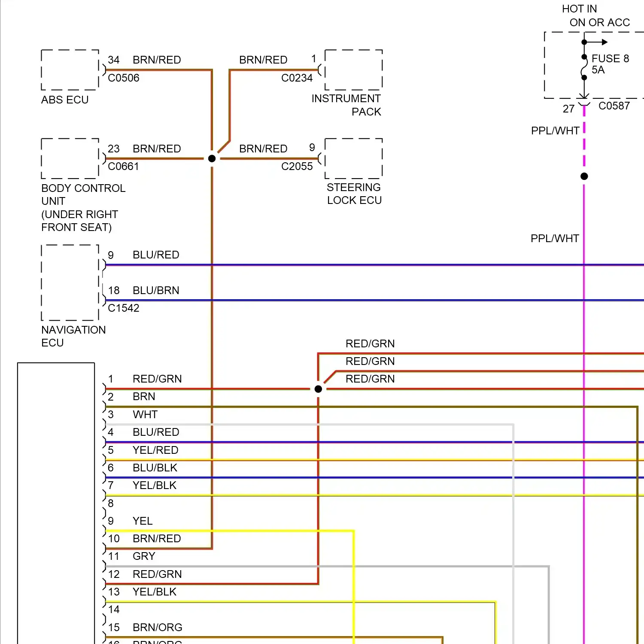Click the '(UNDER RIGHT FRONT SEAT)' note
Viewport: 644px width, 644px height.
click(79, 221)
